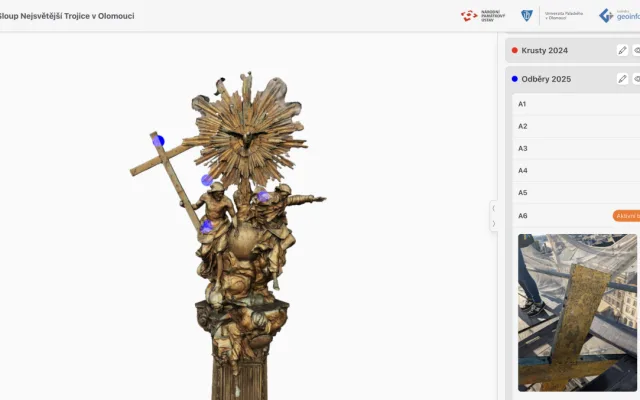Screen dimensions: 640x400
Task: Collapse the Krusty 2024 layer header
Action: pyautogui.click(x=573, y=50)
